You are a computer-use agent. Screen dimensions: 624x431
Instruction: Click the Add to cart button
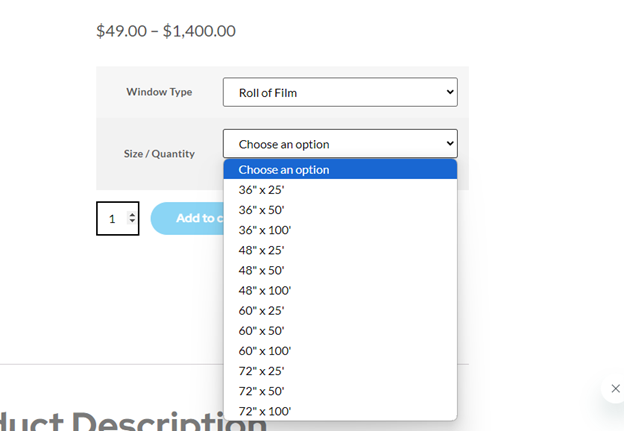(187, 218)
